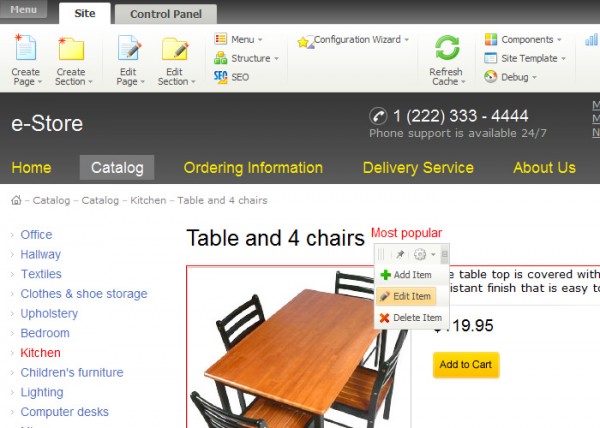Screen dimensions: 600x428
Task: Pin the component toolbar with the pin icon
Action: click(x=400, y=254)
